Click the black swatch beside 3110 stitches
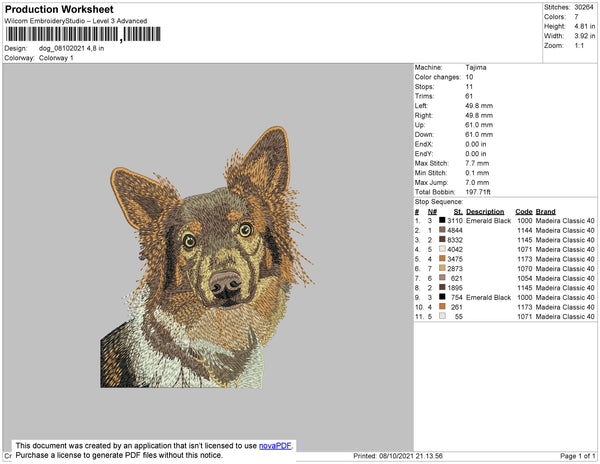The image size is (600, 464). [x=442, y=220]
